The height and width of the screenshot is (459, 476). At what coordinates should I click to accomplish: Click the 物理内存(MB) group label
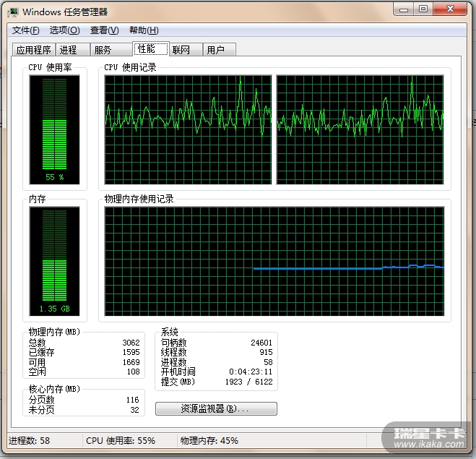pyautogui.click(x=54, y=332)
